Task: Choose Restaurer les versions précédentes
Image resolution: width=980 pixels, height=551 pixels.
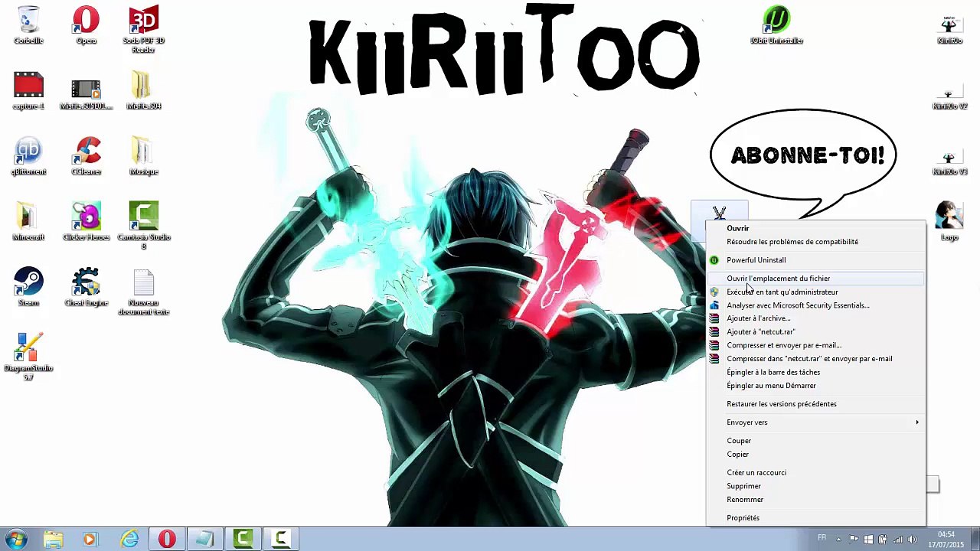Action: pyautogui.click(x=815, y=404)
